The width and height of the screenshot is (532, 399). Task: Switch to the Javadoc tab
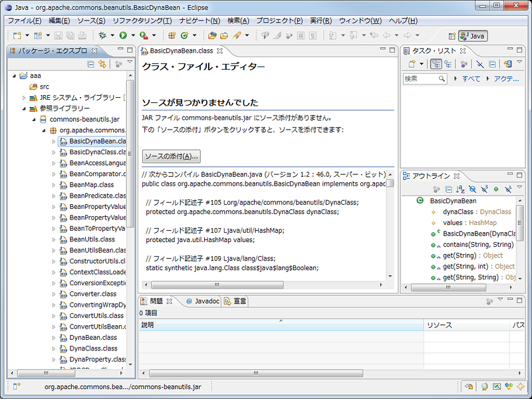(201, 301)
